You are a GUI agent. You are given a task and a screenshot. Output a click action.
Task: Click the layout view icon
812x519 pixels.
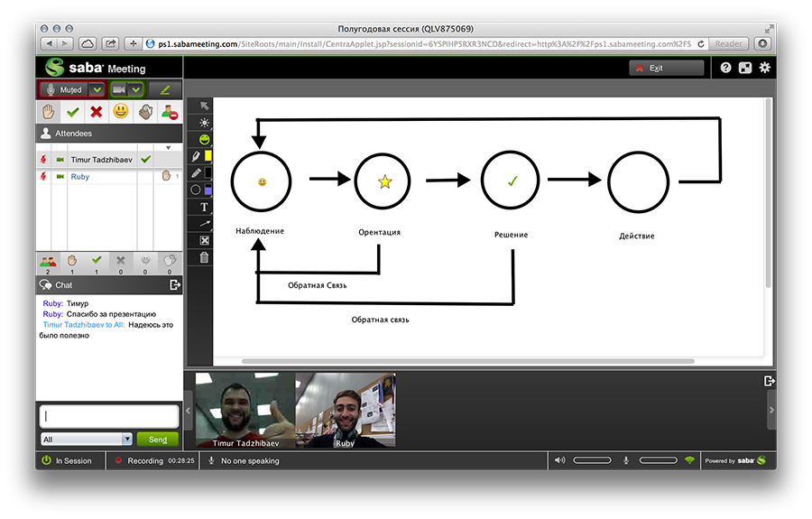[745, 68]
